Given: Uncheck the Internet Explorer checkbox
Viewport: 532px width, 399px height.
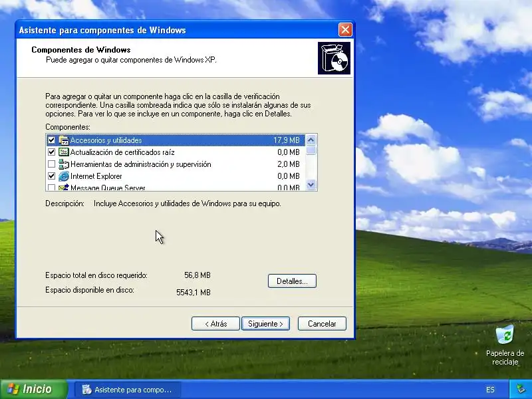Looking at the screenshot, I should [51, 176].
